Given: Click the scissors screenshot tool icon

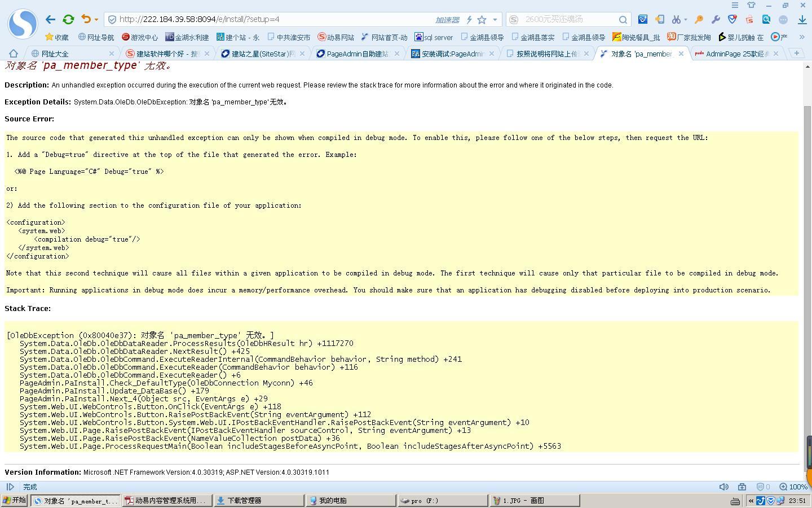Looking at the screenshot, I should click(x=676, y=19).
